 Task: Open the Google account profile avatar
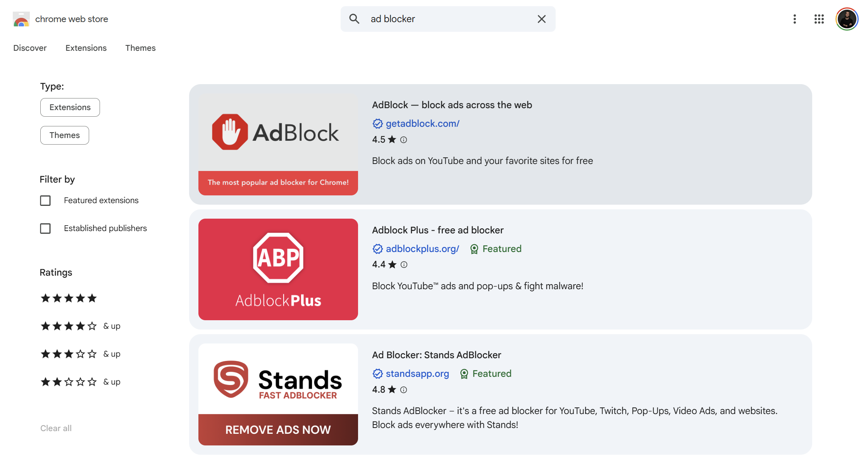click(x=847, y=19)
